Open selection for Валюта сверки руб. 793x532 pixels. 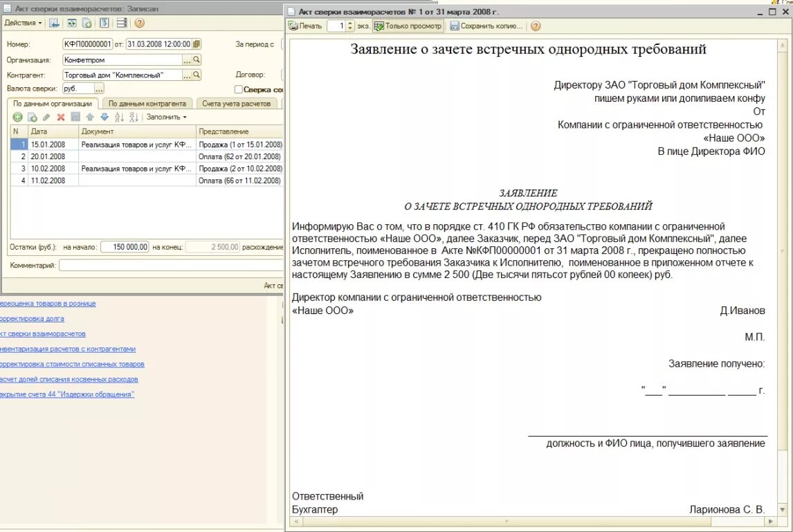99,89
